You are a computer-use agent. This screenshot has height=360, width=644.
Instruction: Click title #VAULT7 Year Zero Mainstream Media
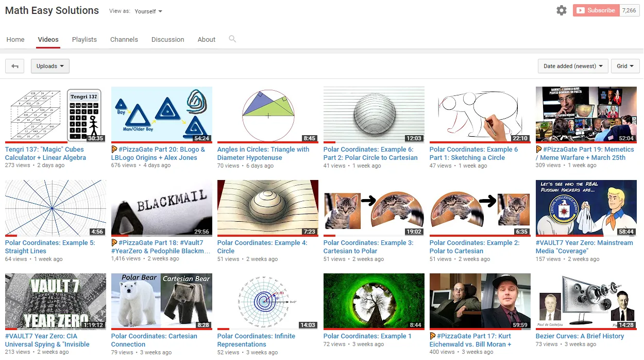pos(584,247)
